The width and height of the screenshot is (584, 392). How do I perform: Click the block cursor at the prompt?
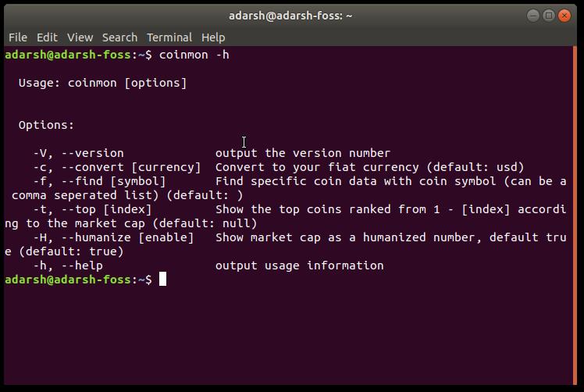(x=162, y=279)
